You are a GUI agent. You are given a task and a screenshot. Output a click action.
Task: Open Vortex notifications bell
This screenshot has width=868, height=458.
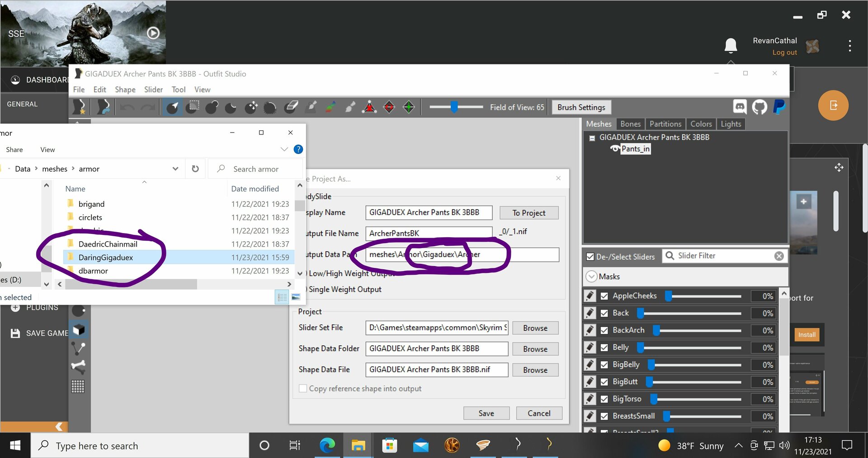click(731, 45)
